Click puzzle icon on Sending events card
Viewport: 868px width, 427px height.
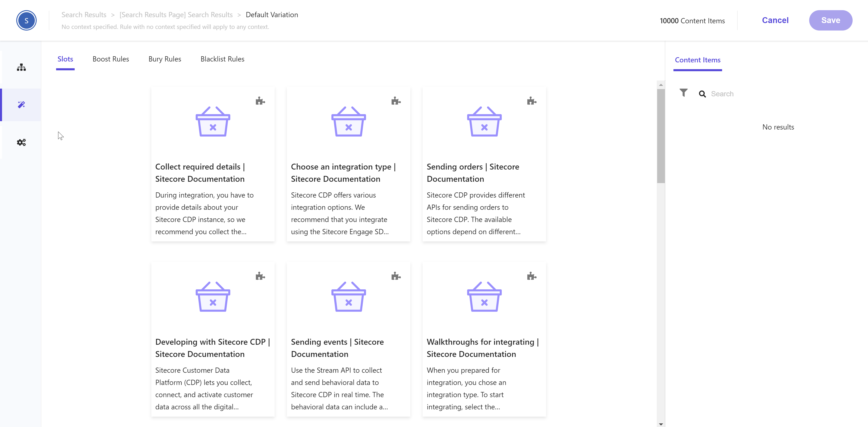[x=396, y=276]
